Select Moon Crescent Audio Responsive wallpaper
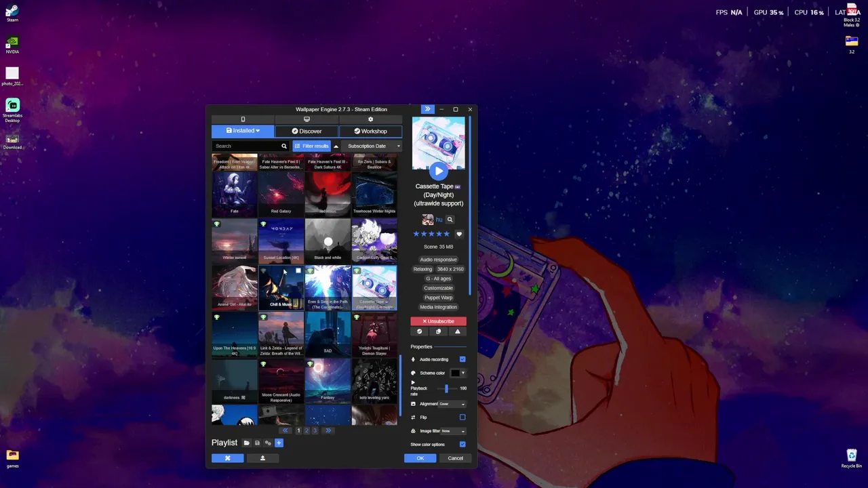Screen dimensions: 868x488 pos(281,380)
